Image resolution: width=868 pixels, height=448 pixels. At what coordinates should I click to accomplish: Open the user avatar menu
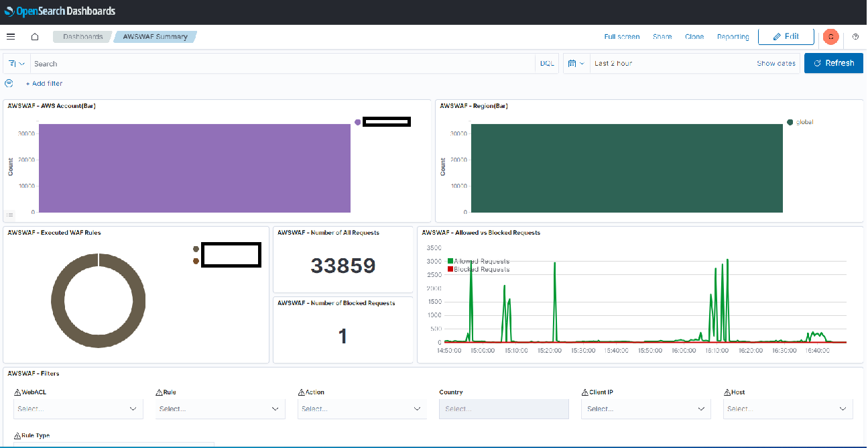pos(831,37)
